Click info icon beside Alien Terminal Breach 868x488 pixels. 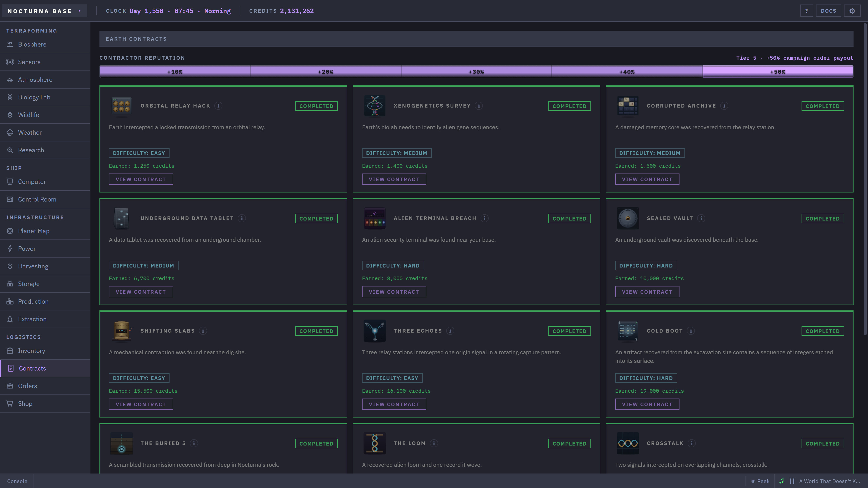pos(485,218)
